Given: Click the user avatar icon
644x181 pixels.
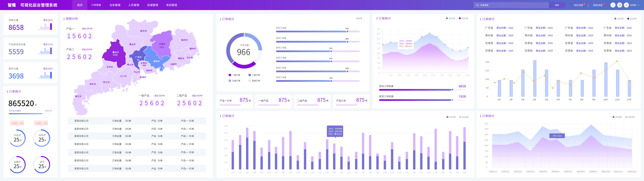Looking at the screenshot, I should pos(626,5).
